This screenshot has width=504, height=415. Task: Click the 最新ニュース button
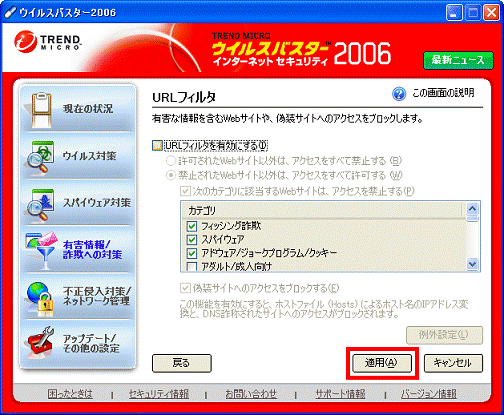coord(458,60)
